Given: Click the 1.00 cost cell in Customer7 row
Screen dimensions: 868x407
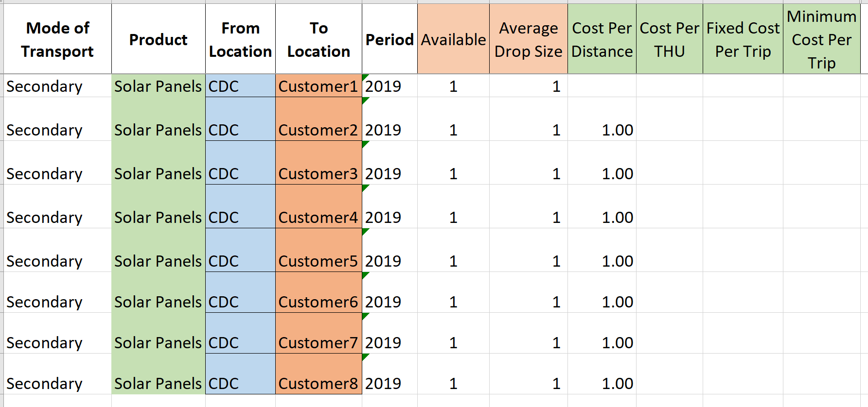Looking at the screenshot, I should (x=602, y=333).
